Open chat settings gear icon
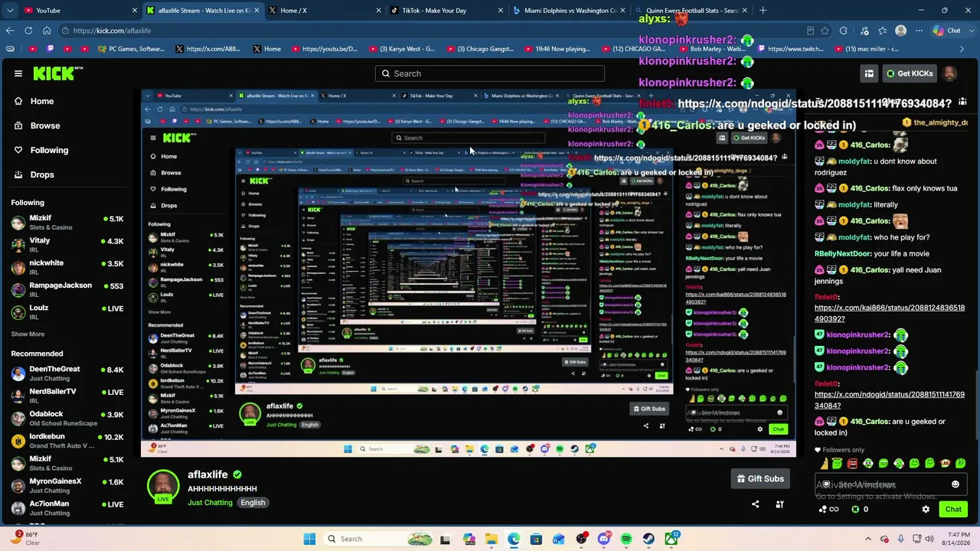Viewport: 980px width, 551px height. (926, 509)
